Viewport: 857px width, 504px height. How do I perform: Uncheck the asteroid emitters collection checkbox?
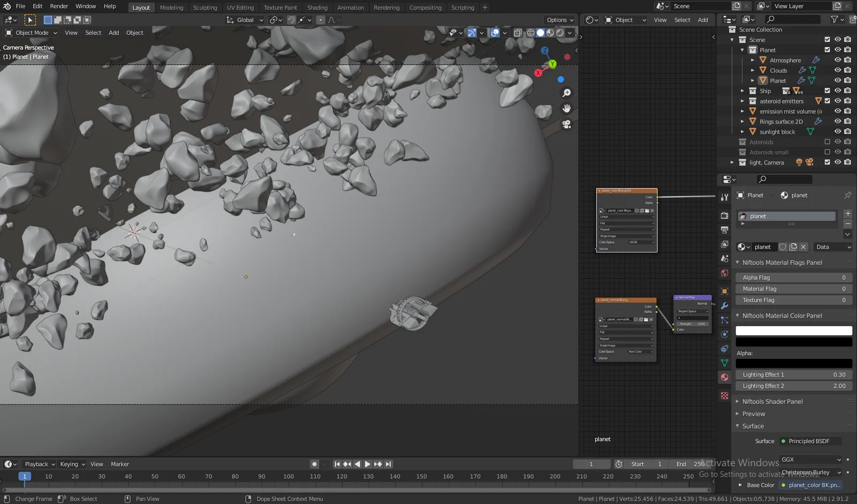coord(828,101)
